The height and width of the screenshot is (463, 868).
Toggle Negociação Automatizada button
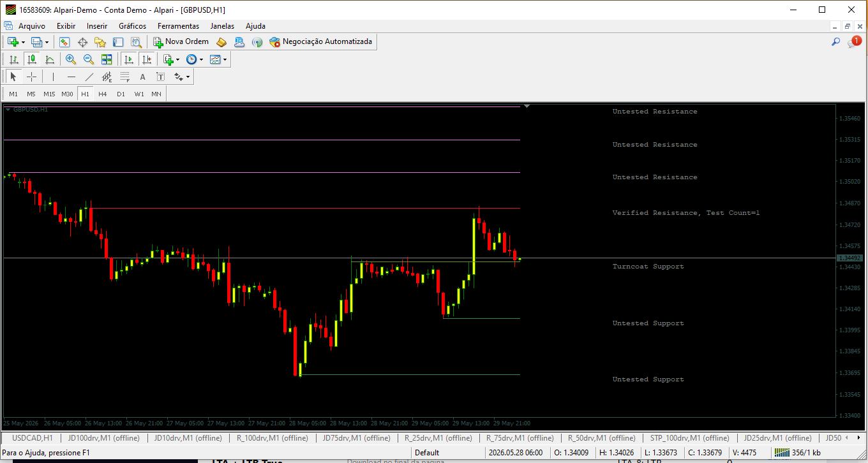coord(321,42)
